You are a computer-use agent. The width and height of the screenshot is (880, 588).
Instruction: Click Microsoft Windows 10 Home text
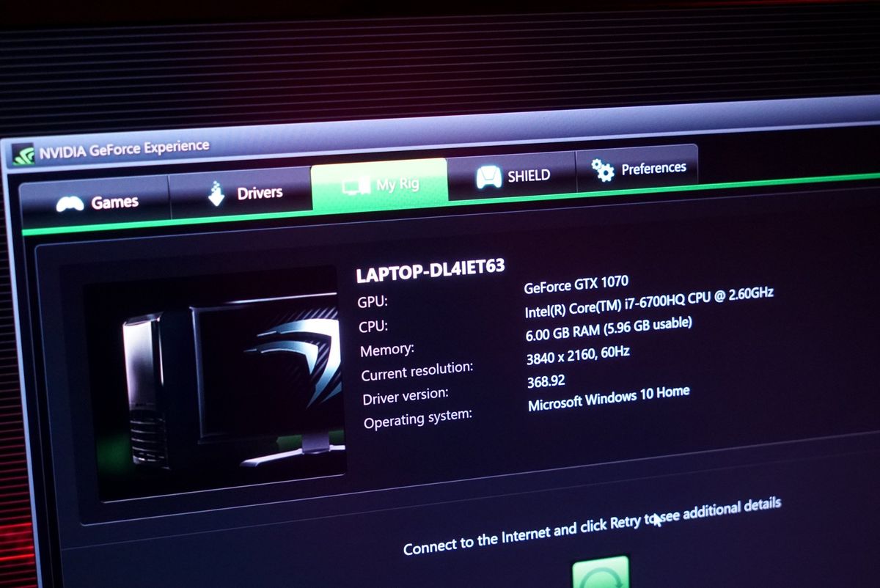pyautogui.click(x=609, y=397)
